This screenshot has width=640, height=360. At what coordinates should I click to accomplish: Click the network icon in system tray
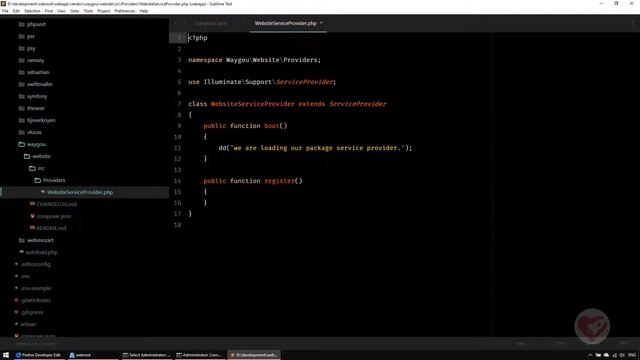[614, 355]
